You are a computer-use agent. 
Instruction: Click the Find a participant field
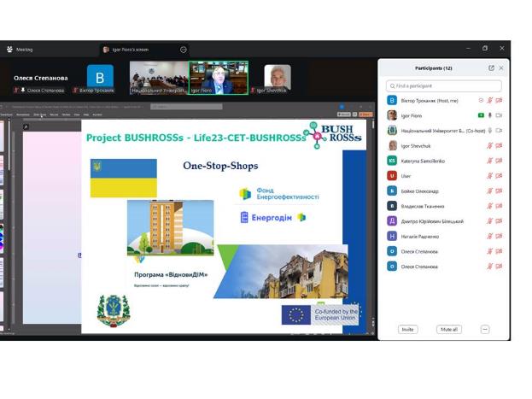pyautogui.click(x=444, y=86)
